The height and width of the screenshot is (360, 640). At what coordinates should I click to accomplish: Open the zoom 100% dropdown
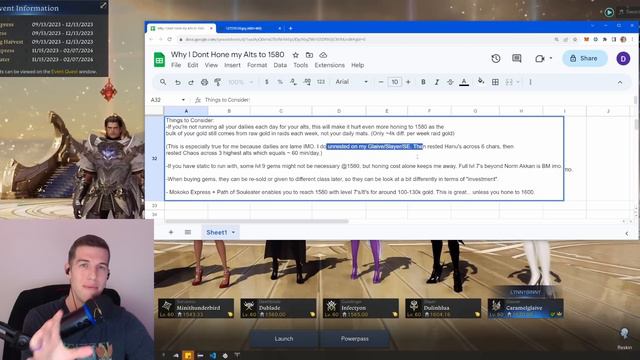[241, 82]
